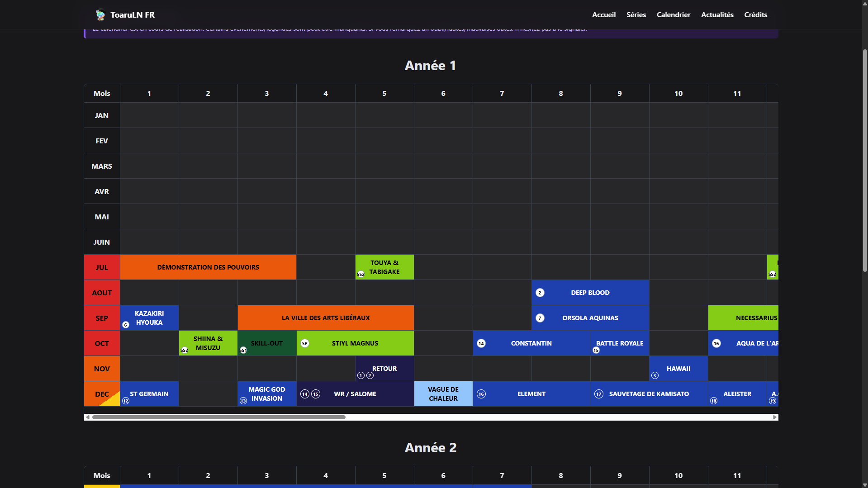The image size is (868, 488).
Task: Click badge 14 on the Constantin event
Action: 481,343
